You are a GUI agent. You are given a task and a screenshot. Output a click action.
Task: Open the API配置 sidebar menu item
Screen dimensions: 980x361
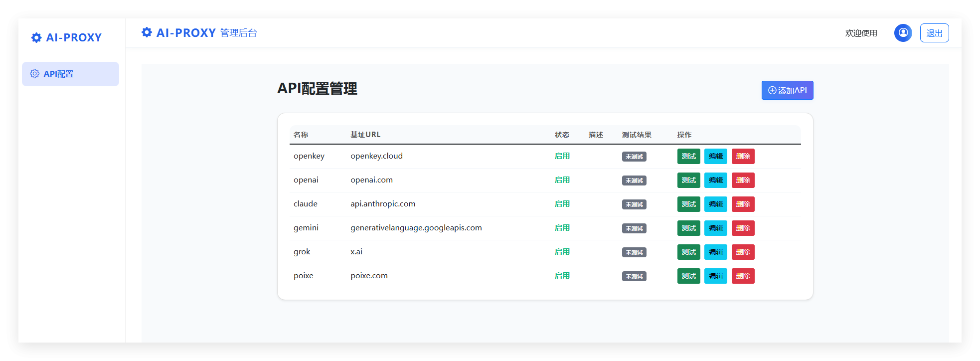pyautogui.click(x=70, y=74)
